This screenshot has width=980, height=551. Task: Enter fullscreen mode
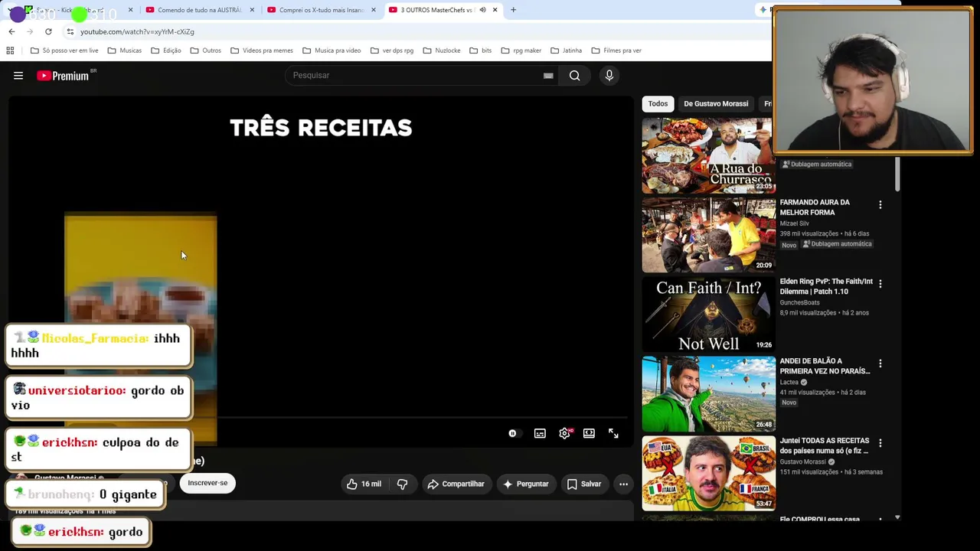point(613,433)
